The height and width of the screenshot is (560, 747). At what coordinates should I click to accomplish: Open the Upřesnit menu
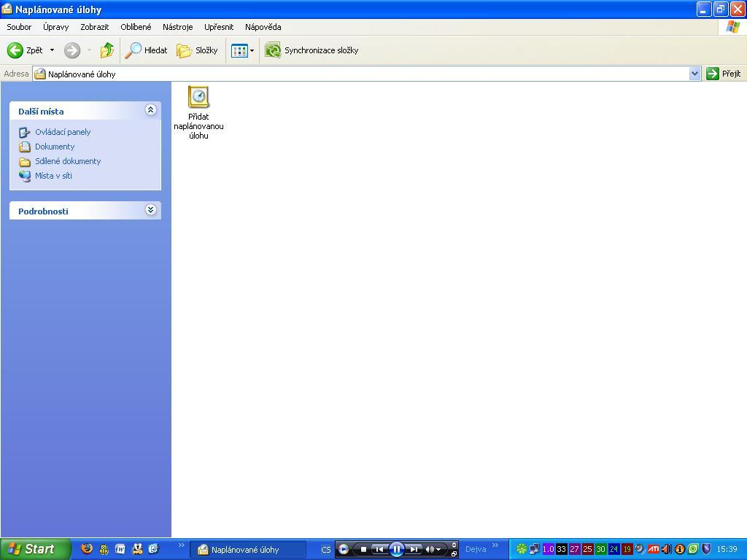point(219,27)
